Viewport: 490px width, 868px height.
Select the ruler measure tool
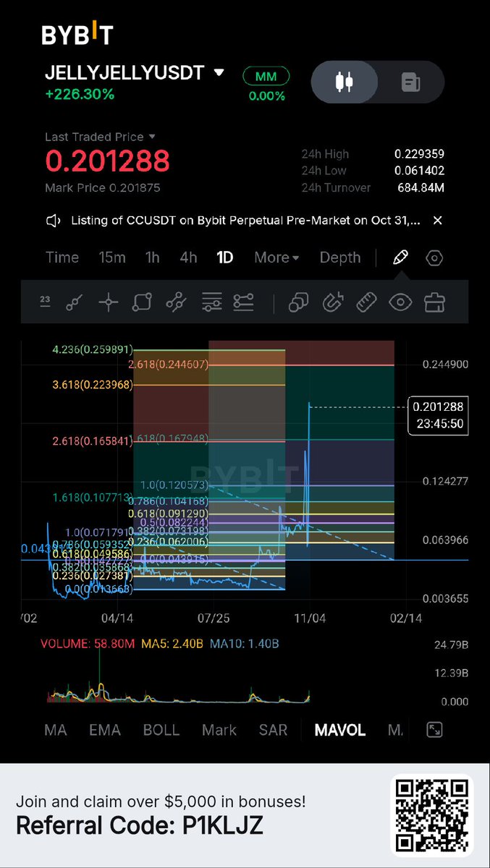tap(367, 302)
